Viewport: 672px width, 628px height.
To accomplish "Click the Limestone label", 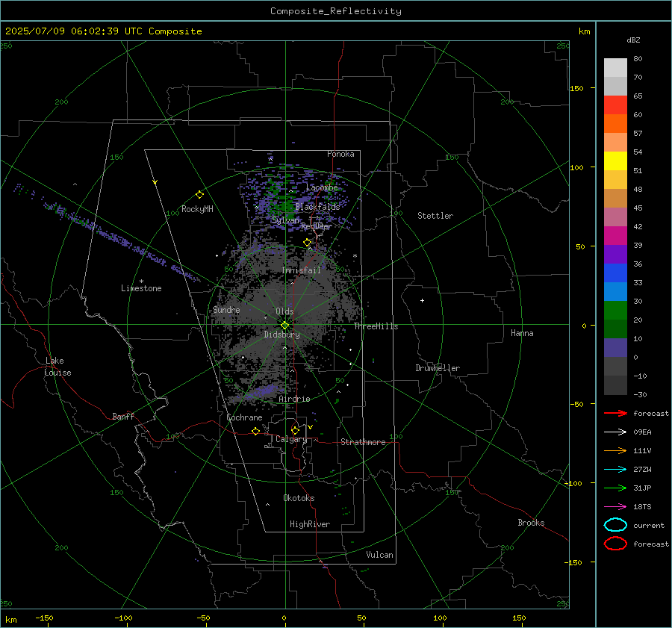I will coord(141,288).
